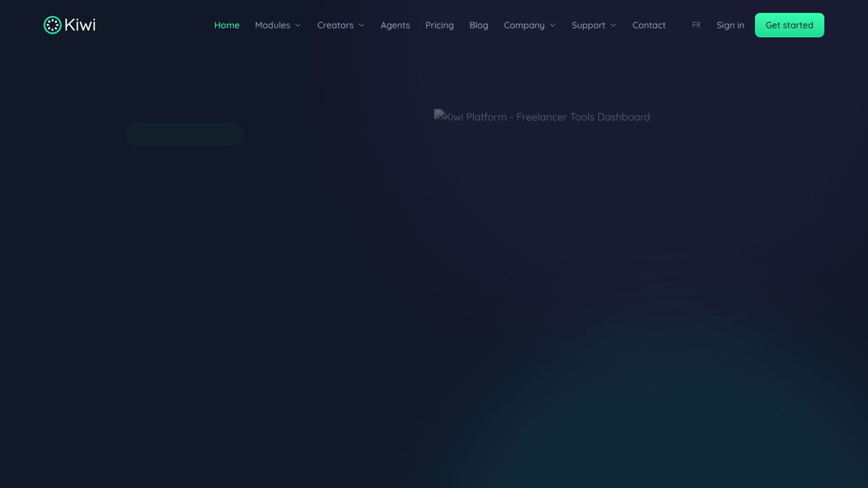
Task: Open the Contact page link
Action: 649,25
